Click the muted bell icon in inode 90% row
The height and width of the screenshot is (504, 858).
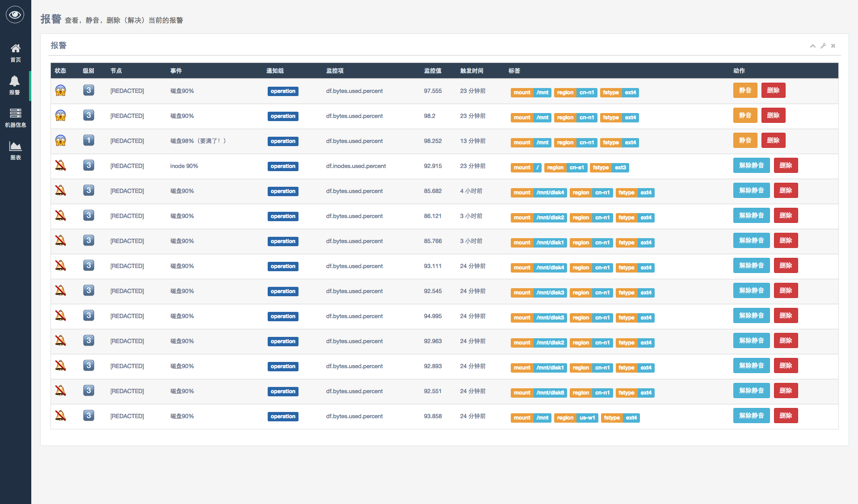pos(60,166)
